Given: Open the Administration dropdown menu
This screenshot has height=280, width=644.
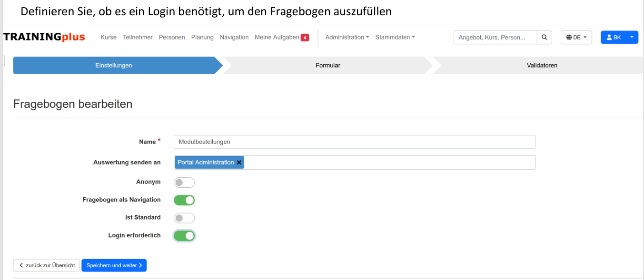Looking at the screenshot, I should tap(347, 37).
